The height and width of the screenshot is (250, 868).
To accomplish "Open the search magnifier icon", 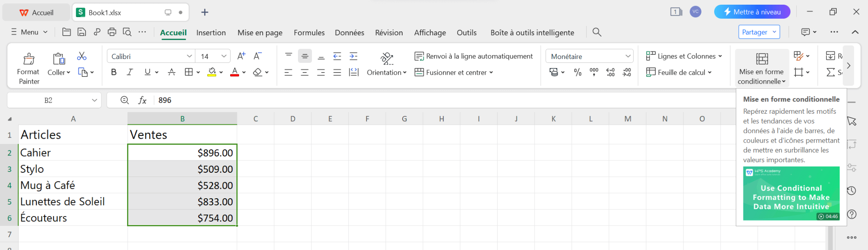I will 597,32.
